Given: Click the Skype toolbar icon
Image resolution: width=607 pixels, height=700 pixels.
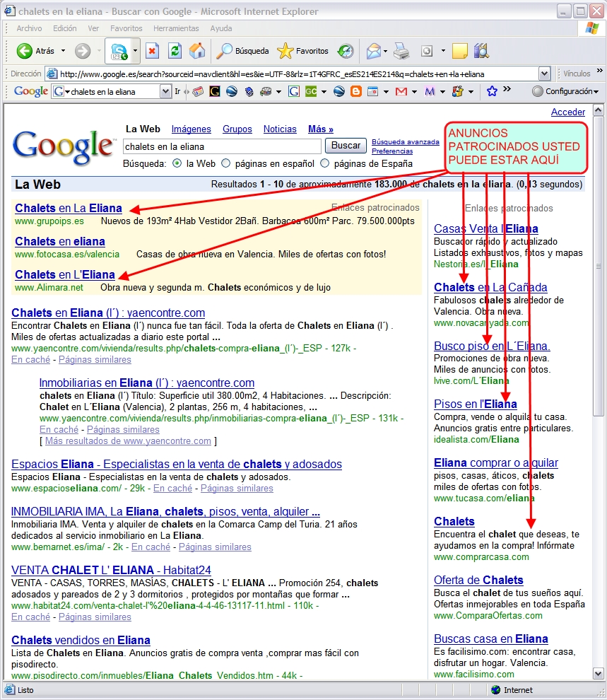Looking at the screenshot, I should pos(119,52).
